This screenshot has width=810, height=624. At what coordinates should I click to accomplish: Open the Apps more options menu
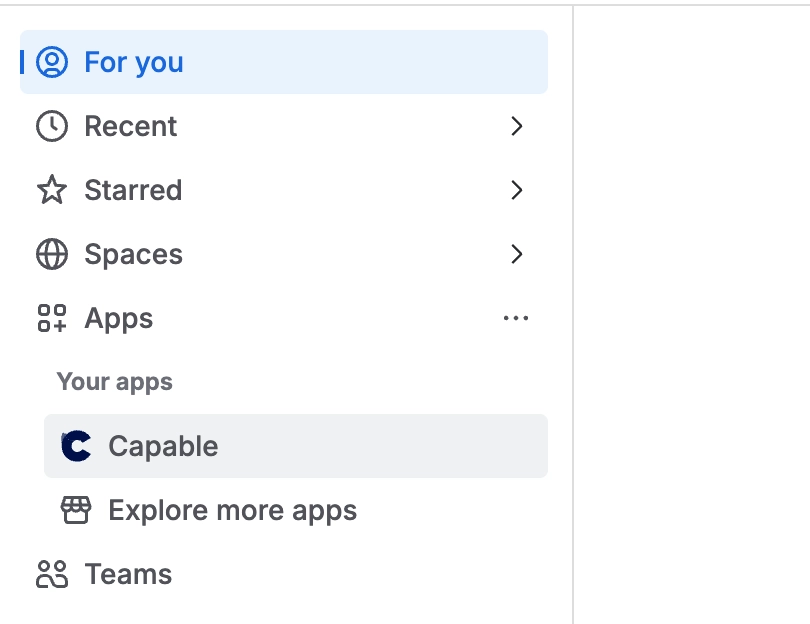tap(517, 318)
